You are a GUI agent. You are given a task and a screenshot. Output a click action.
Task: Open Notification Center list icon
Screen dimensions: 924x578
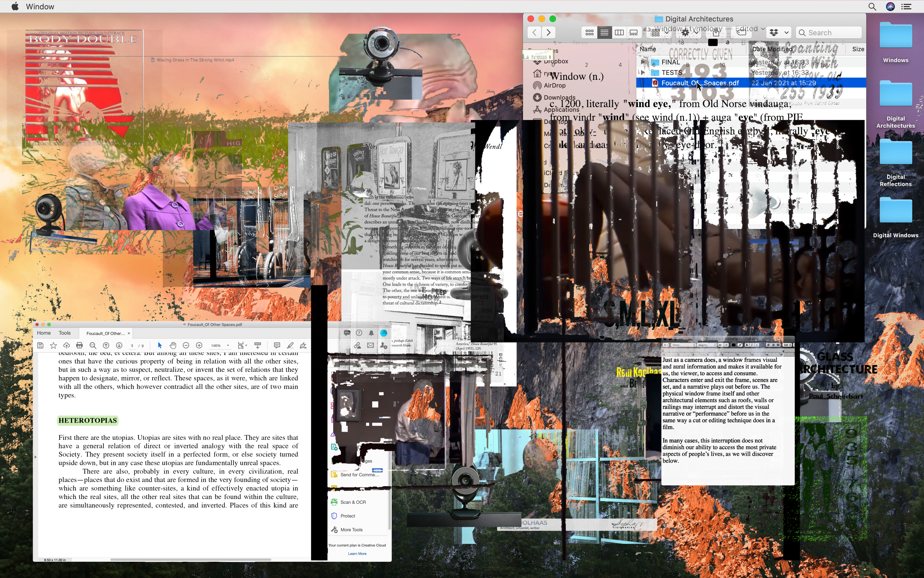point(907,7)
